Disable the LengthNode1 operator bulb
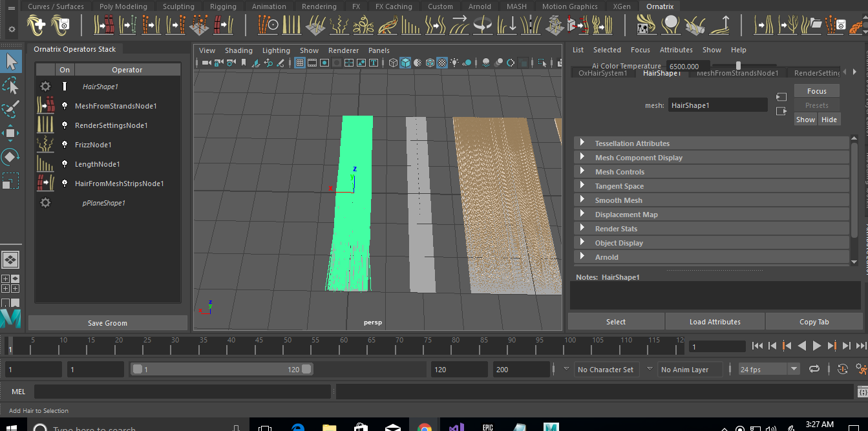 click(65, 164)
